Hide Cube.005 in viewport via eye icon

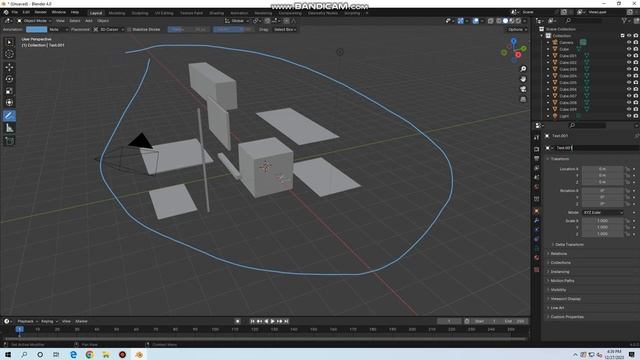point(629,82)
